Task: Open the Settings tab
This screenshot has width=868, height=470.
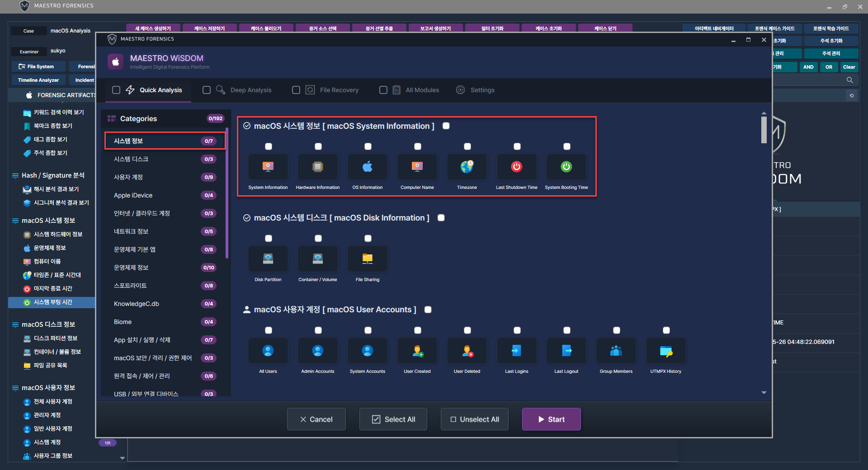Action: pyautogui.click(x=482, y=90)
